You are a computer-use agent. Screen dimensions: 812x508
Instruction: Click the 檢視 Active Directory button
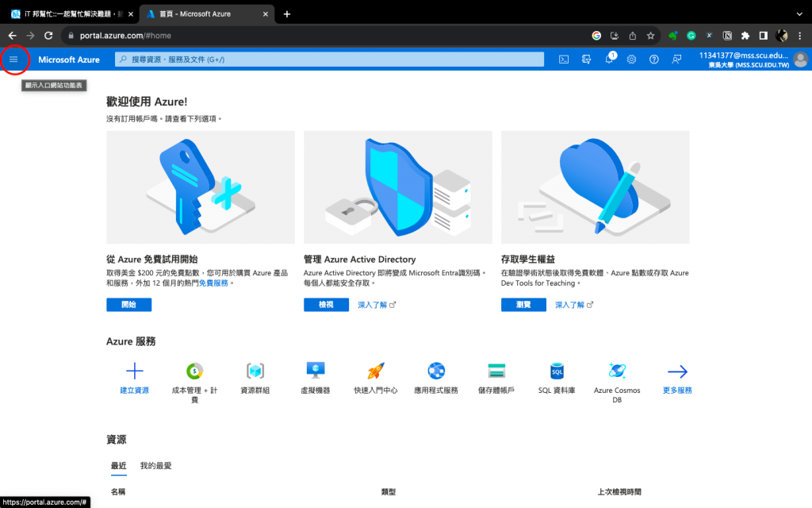coord(326,305)
